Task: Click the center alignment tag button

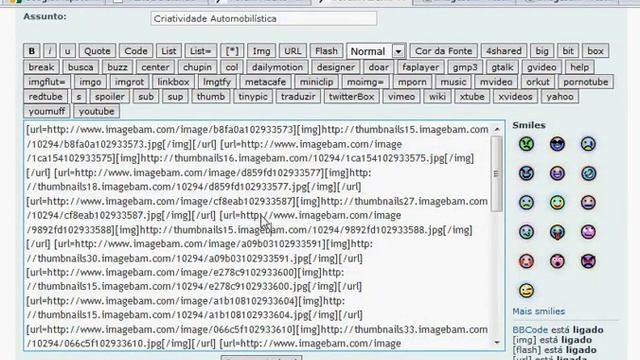Action: coord(155,67)
